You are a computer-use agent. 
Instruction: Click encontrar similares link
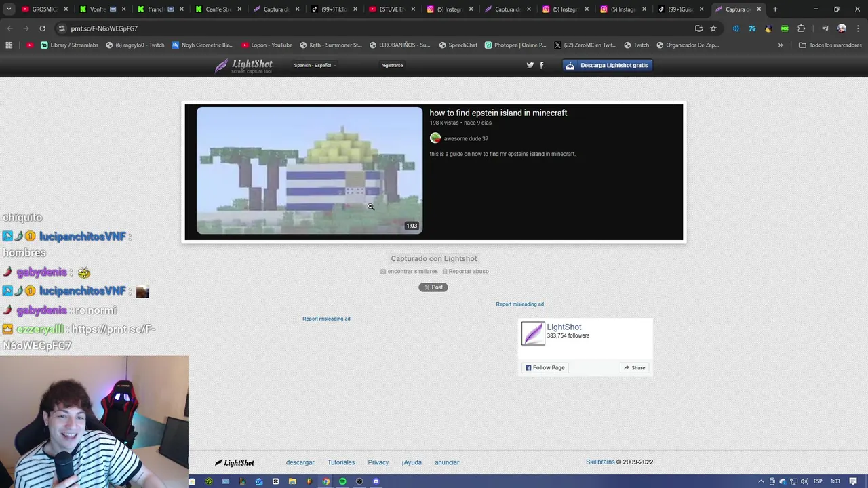click(409, 271)
